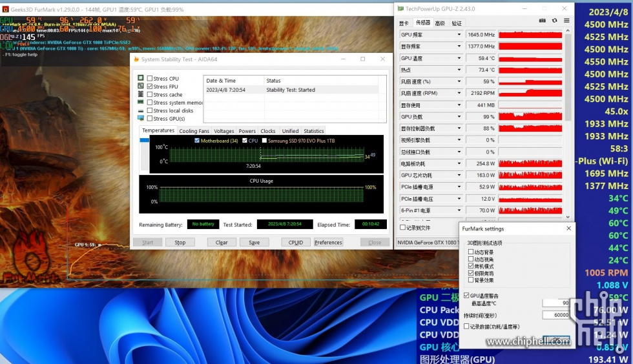This screenshot has width=633, height=364.
Task: Click GPU-Z sensor list scrollbar up arrow
Action: 568,31
